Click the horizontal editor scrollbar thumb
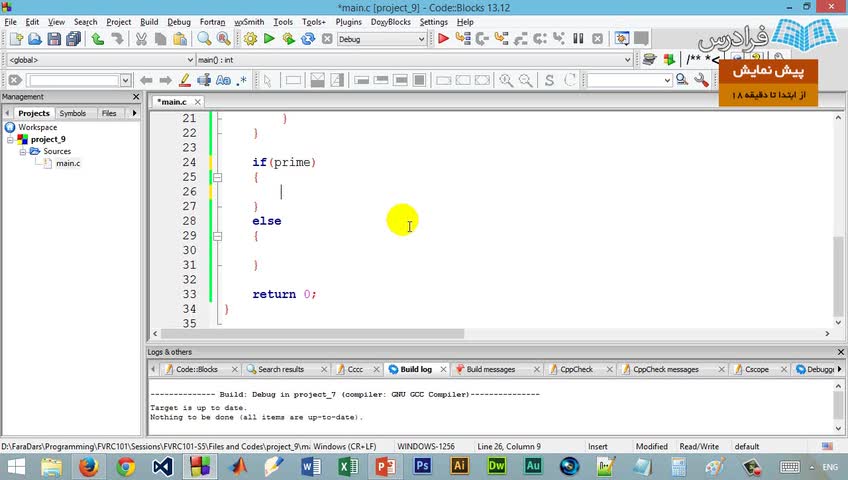Image resolution: width=848 pixels, height=480 pixels. point(312,334)
